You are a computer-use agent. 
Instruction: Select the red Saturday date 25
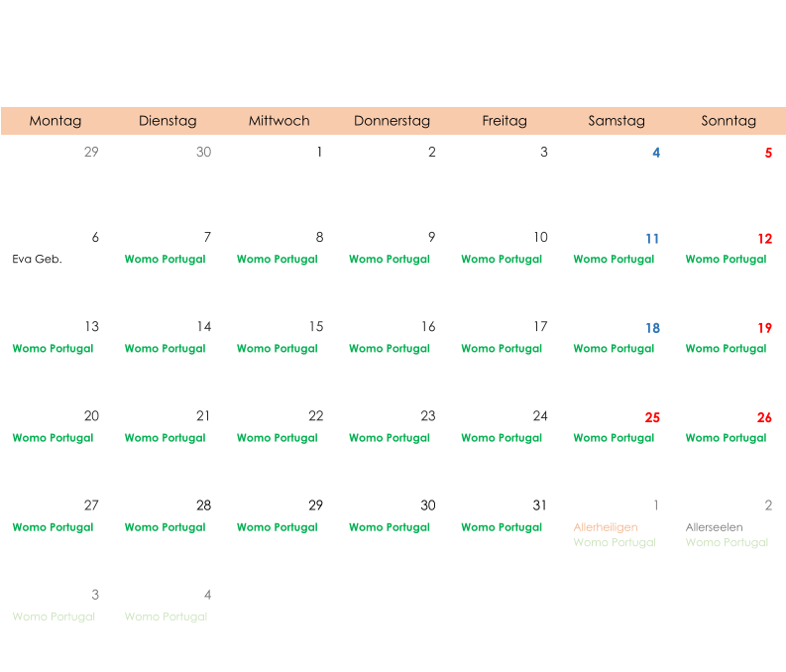pos(652,417)
